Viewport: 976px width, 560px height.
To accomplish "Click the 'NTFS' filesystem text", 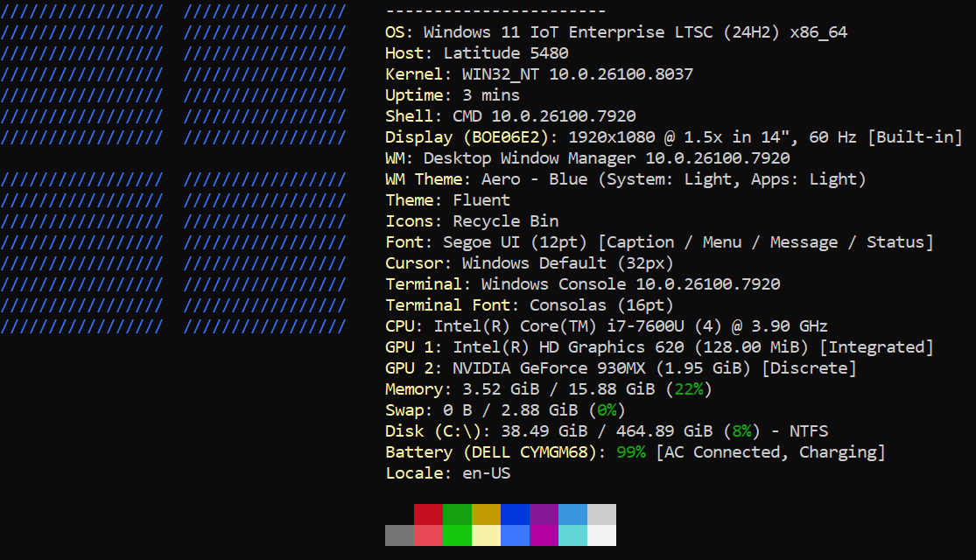I will 809,432.
